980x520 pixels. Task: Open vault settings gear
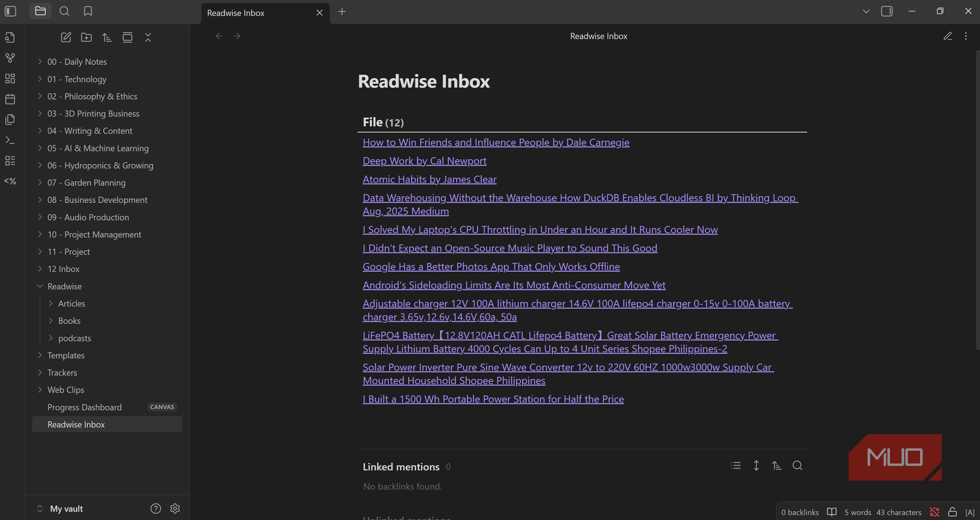tap(175, 509)
